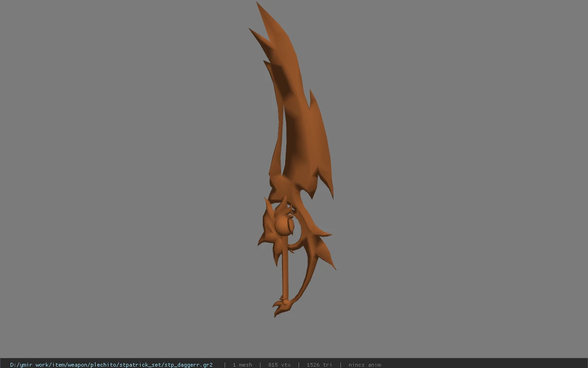Image resolution: width=588 pixels, height=368 pixels.
Task: Click the "1526 tri" triangle count
Action: tap(319, 365)
